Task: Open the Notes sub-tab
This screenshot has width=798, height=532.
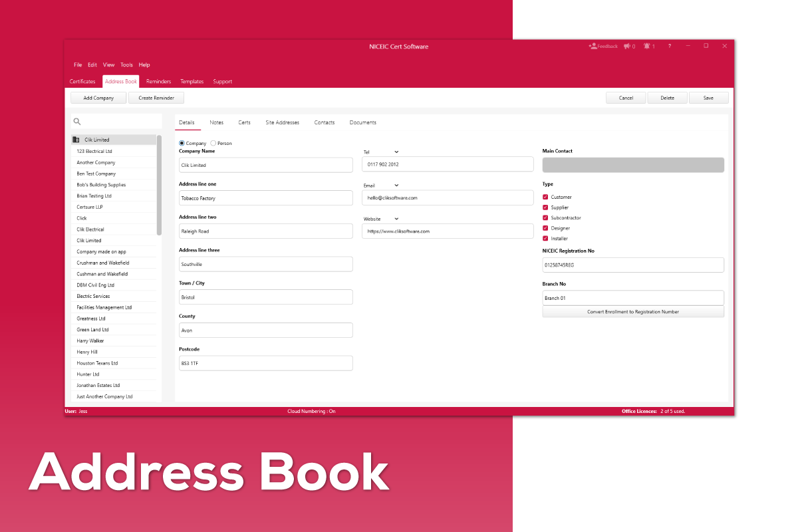Action: 217,122
